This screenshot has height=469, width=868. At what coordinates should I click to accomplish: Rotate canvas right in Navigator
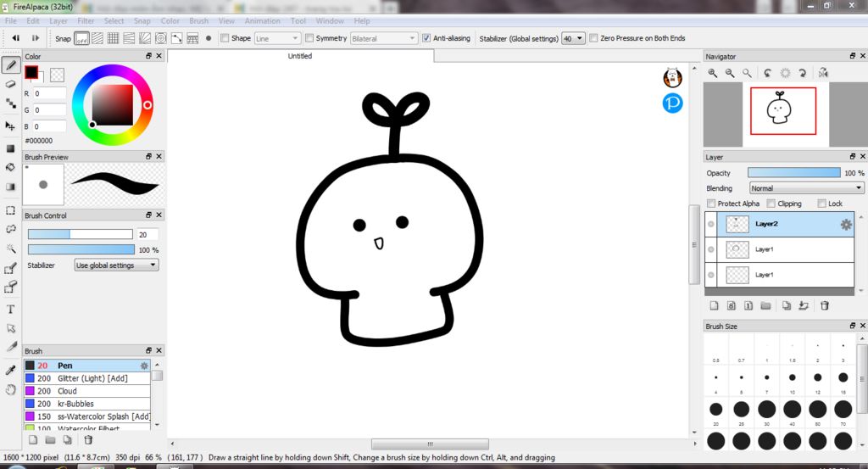pyautogui.click(x=802, y=73)
